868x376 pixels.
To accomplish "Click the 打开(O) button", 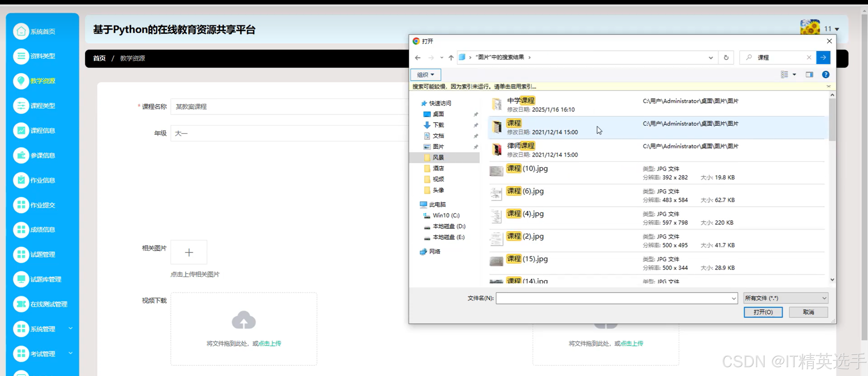I will 763,312.
